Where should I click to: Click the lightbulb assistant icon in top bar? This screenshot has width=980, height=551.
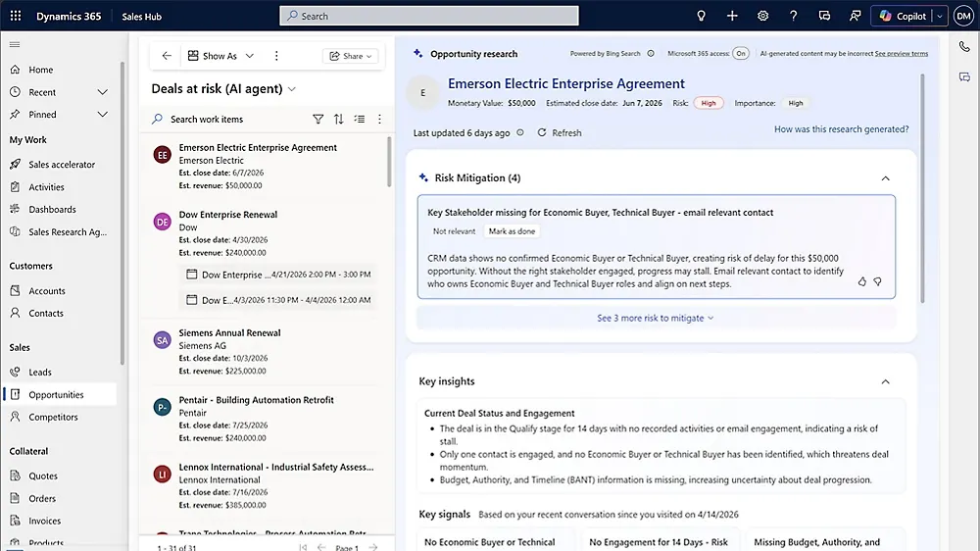pos(702,17)
